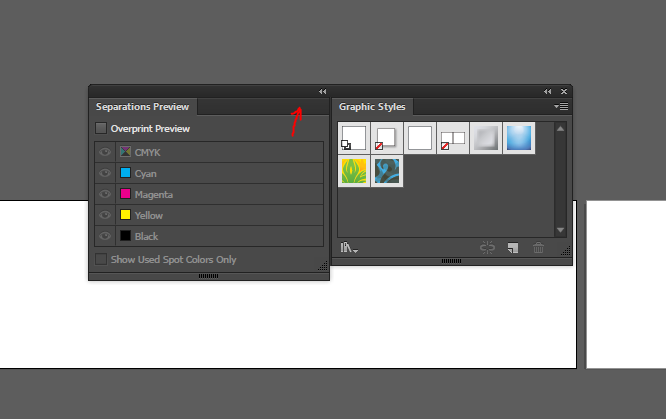Toggle Show Used Spot Colors Only checkbox
666x419 pixels.
click(101, 259)
